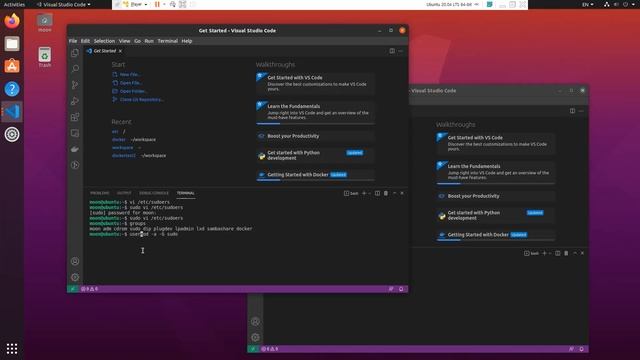
Task: Open notifications bell in back window status bar
Action: point(581,349)
